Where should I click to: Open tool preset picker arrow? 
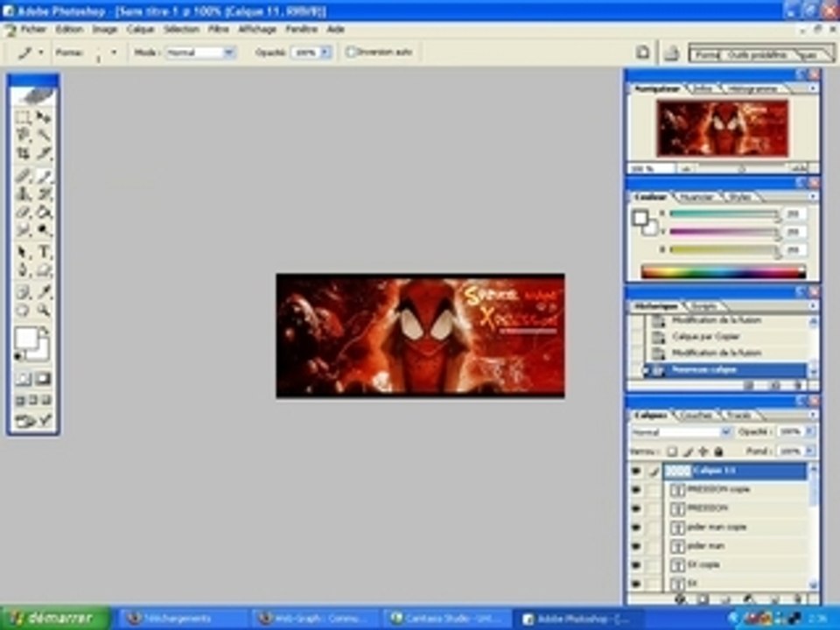(40, 52)
